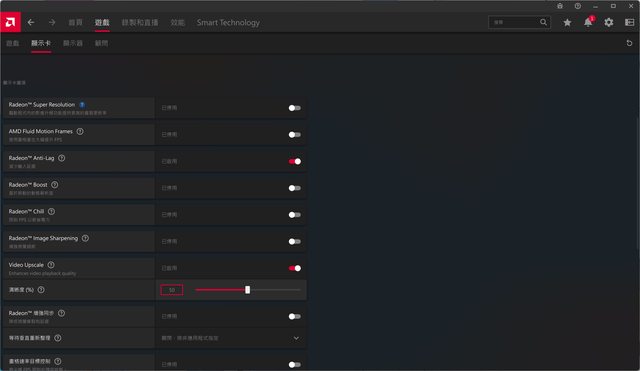This screenshot has width=640, height=371.
Task: Enable Radeon Super Resolution toggle
Action: point(295,108)
